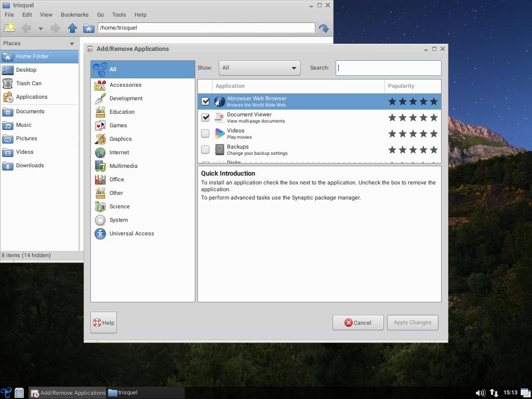The height and width of the screenshot is (399, 532).
Task: Open the File menu in file manager
Action: pyautogui.click(x=9, y=15)
